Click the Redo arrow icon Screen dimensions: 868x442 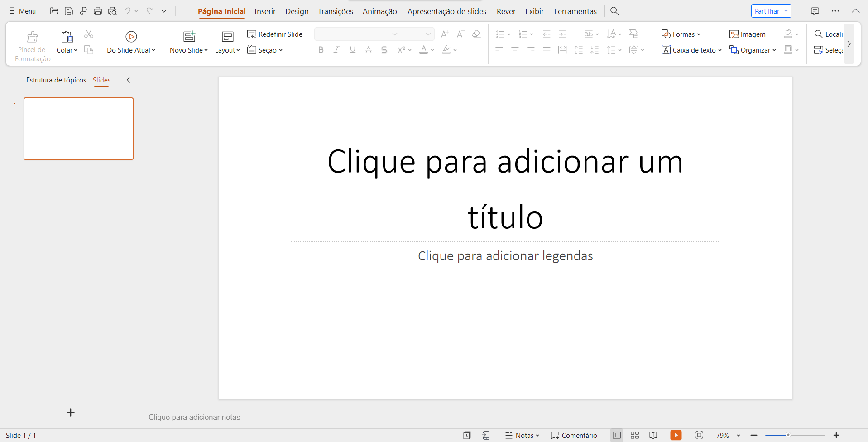click(x=149, y=11)
